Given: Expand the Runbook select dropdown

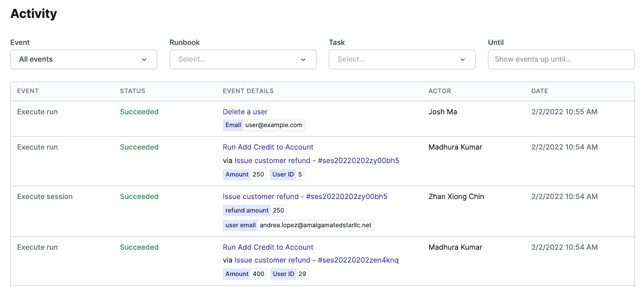Looking at the screenshot, I should point(243,59).
